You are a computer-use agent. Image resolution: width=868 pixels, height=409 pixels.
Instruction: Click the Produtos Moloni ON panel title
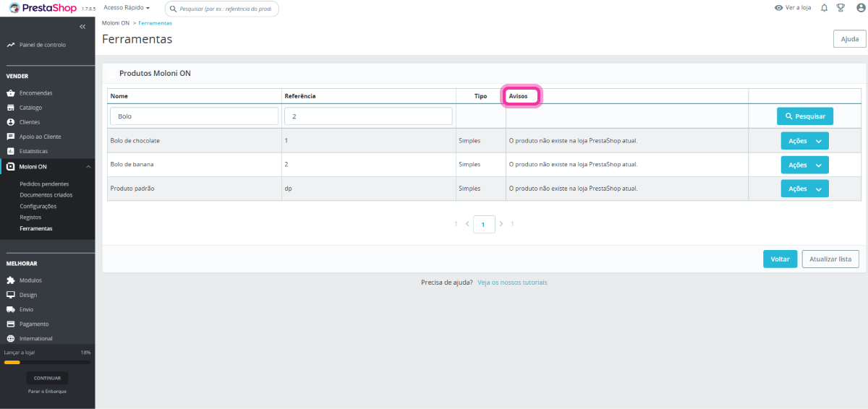(x=155, y=74)
